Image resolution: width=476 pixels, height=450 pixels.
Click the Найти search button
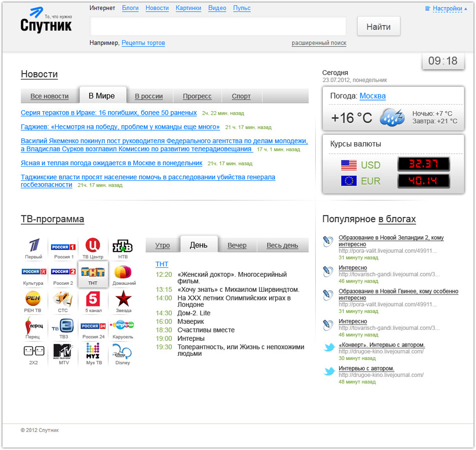379,27
